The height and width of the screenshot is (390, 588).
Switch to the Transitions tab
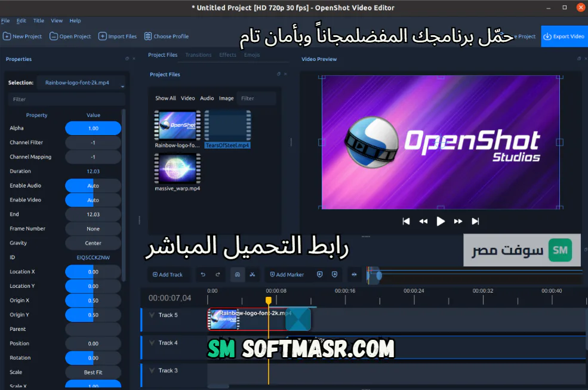coord(198,55)
